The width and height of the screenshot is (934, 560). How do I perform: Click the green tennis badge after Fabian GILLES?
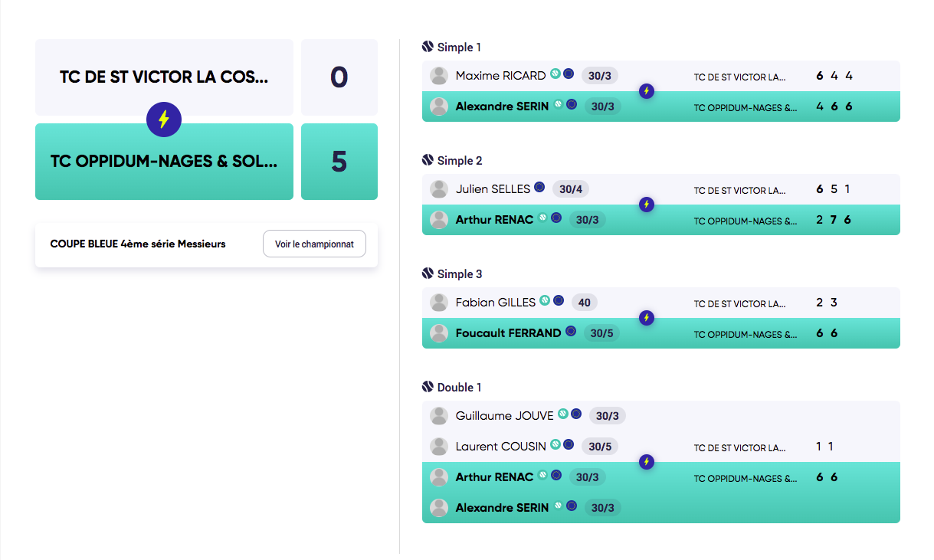point(545,301)
